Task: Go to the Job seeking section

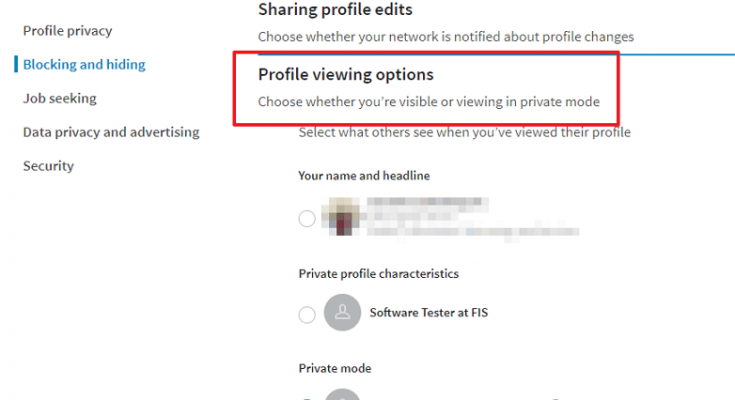Action: tap(60, 98)
